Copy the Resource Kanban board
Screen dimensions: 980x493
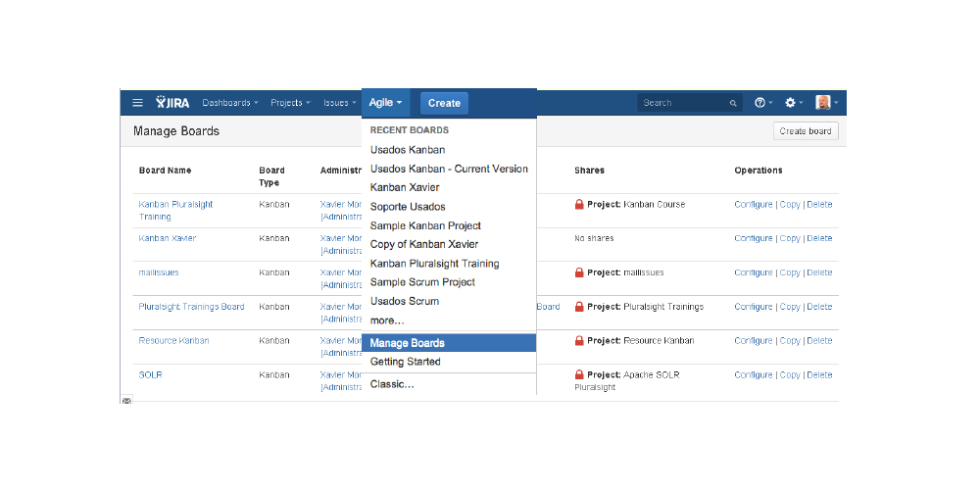790,340
